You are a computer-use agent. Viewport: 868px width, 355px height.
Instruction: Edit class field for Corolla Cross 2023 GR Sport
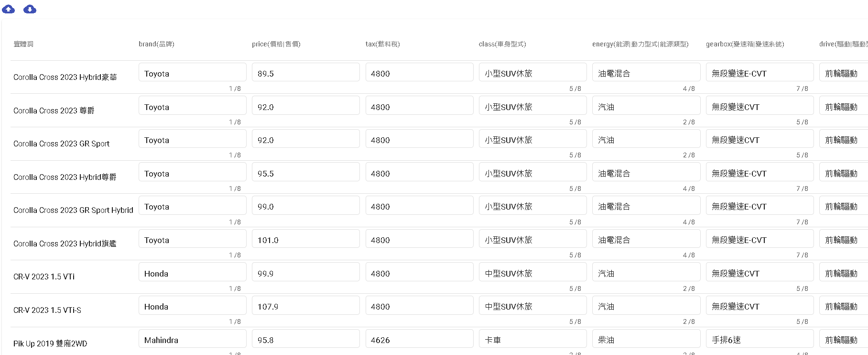(x=533, y=139)
